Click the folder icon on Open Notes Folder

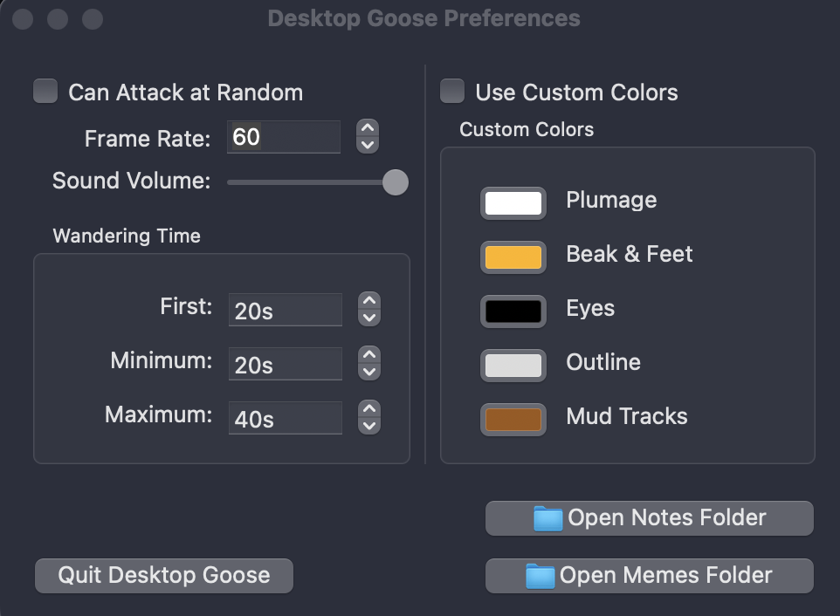coord(548,519)
